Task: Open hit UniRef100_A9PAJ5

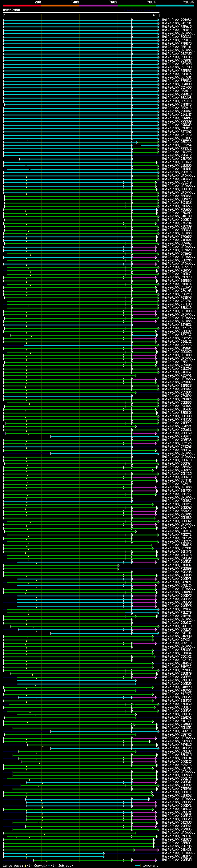Action: pyautogui.click(x=177, y=26)
